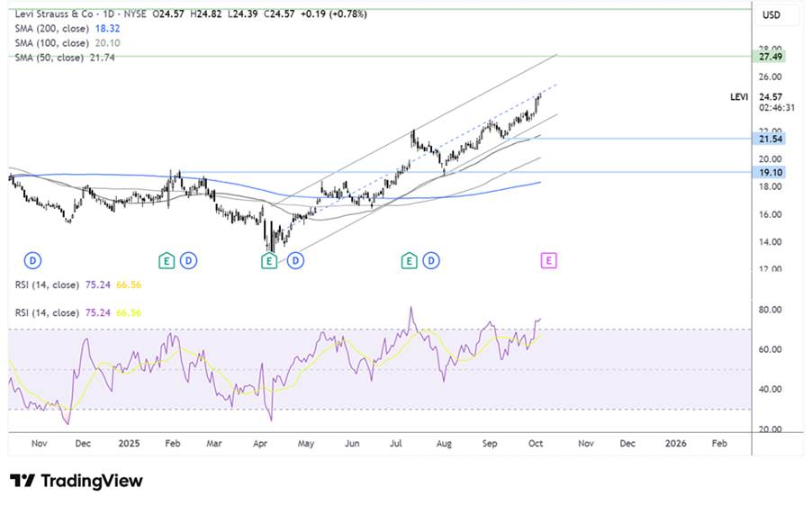The width and height of the screenshot is (812, 506).
Task: Click the SMA 200 value 18.32
Action: 108,29
